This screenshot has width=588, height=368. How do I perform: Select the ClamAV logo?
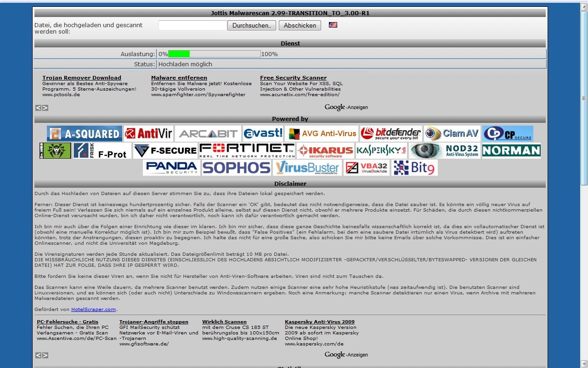point(452,133)
